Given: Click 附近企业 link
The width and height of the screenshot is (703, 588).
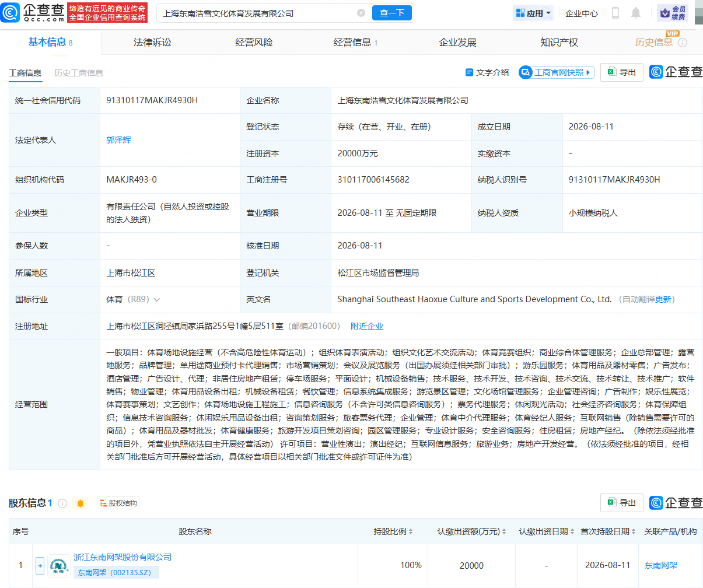Looking at the screenshot, I should pyautogui.click(x=367, y=326).
